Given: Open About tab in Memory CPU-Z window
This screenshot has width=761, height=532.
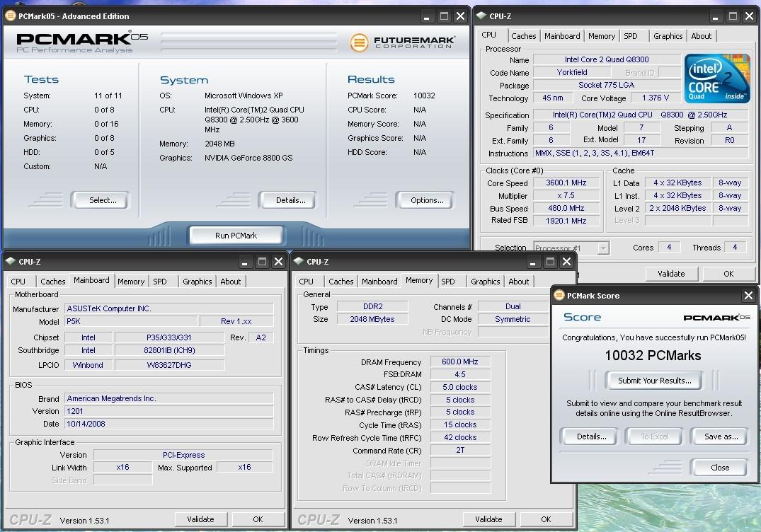Looking at the screenshot, I should (518, 282).
